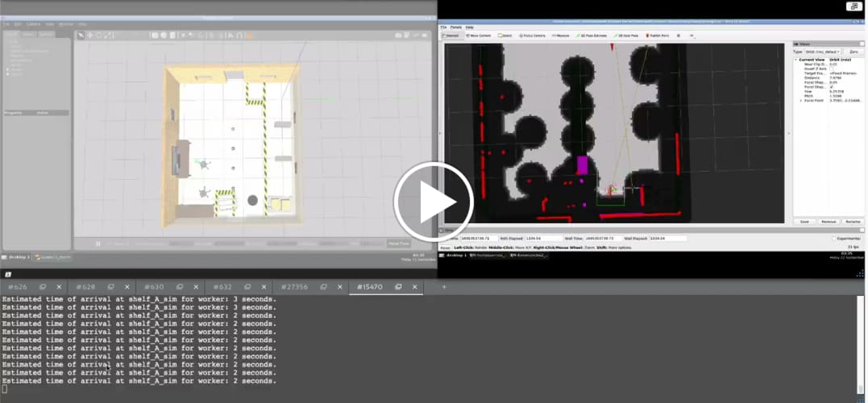The height and width of the screenshot is (403, 868).
Task: Expand the Focal Point property
Action: click(x=800, y=101)
